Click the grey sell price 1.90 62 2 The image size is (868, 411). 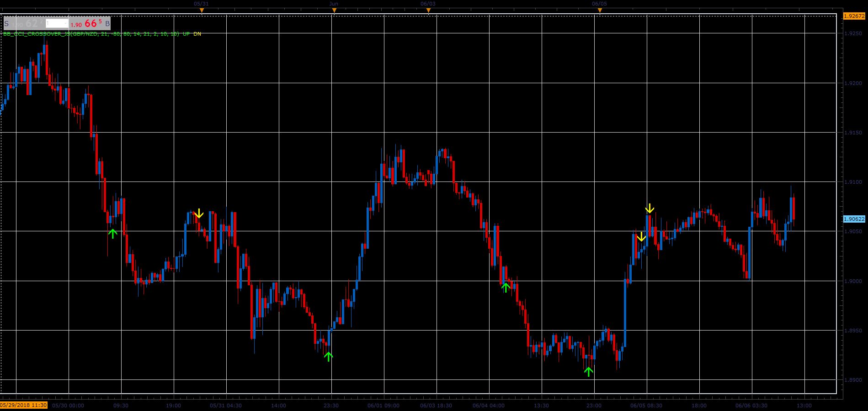coord(27,23)
